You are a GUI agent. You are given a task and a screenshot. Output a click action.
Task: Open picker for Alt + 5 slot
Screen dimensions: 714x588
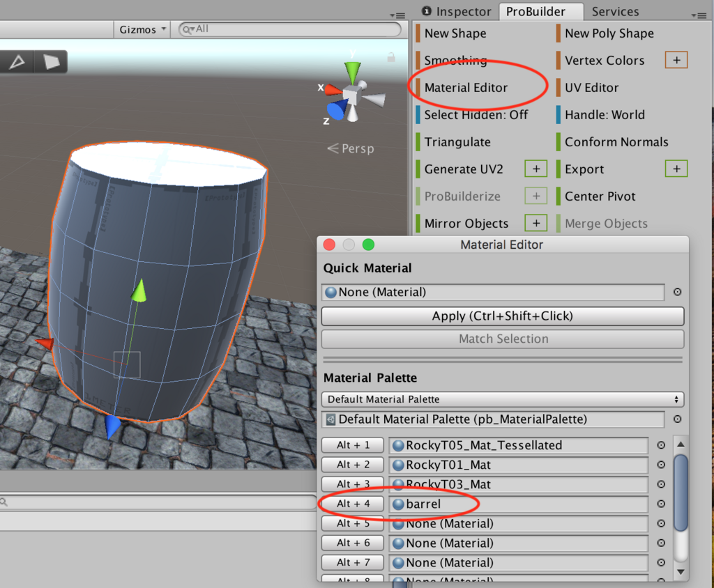coord(661,523)
